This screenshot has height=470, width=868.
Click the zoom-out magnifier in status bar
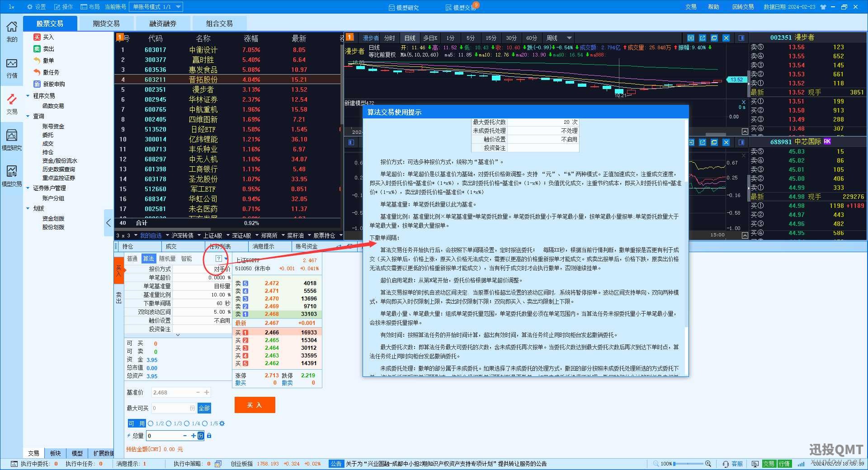point(656,464)
